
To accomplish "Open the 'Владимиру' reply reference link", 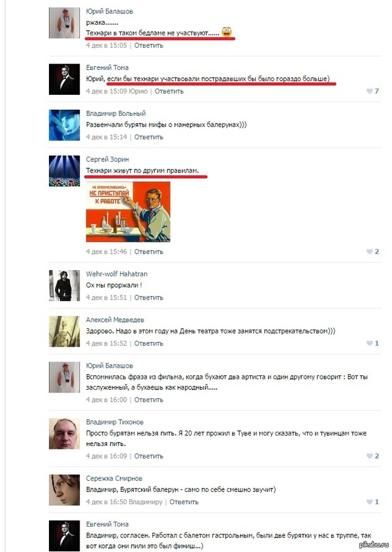I will (x=146, y=502).
